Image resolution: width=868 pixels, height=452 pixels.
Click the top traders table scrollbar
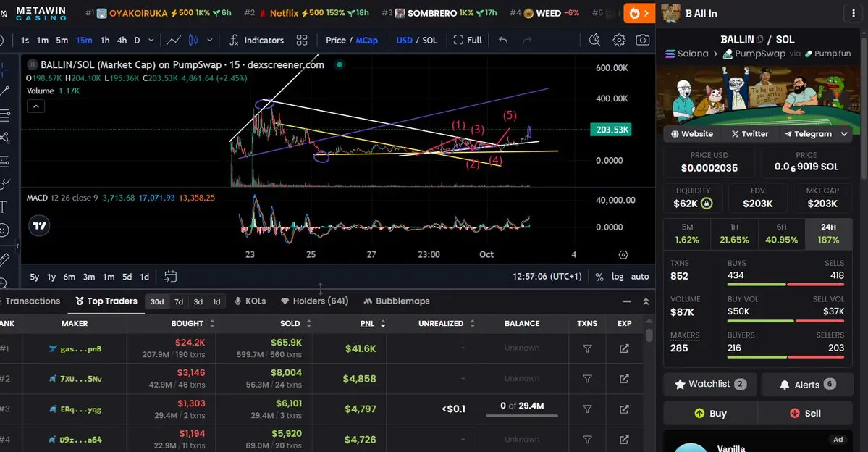click(649, 335)
